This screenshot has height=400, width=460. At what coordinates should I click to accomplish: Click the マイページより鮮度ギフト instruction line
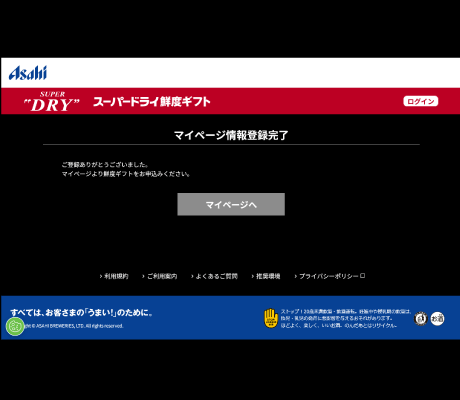pos(126,174)
